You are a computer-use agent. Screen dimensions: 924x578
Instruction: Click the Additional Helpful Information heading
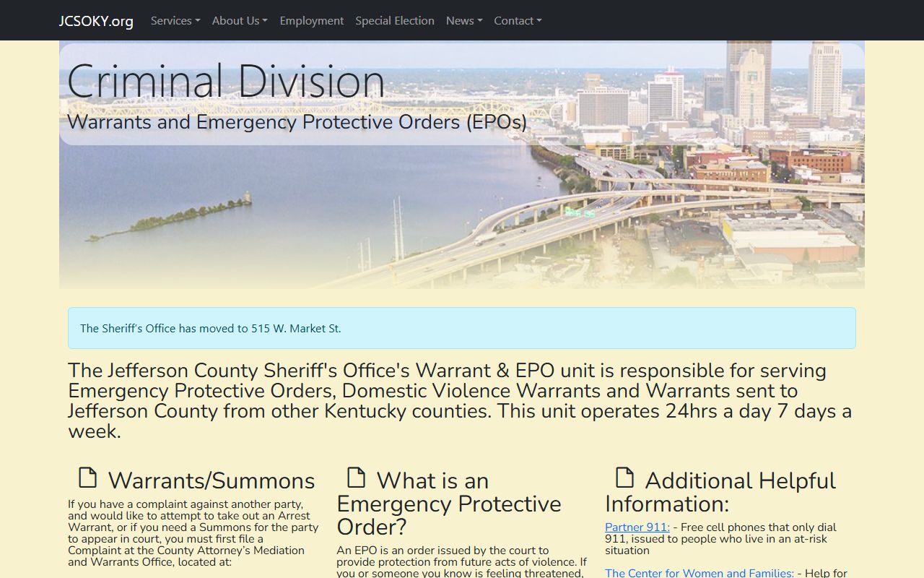(x=720, y=492)
